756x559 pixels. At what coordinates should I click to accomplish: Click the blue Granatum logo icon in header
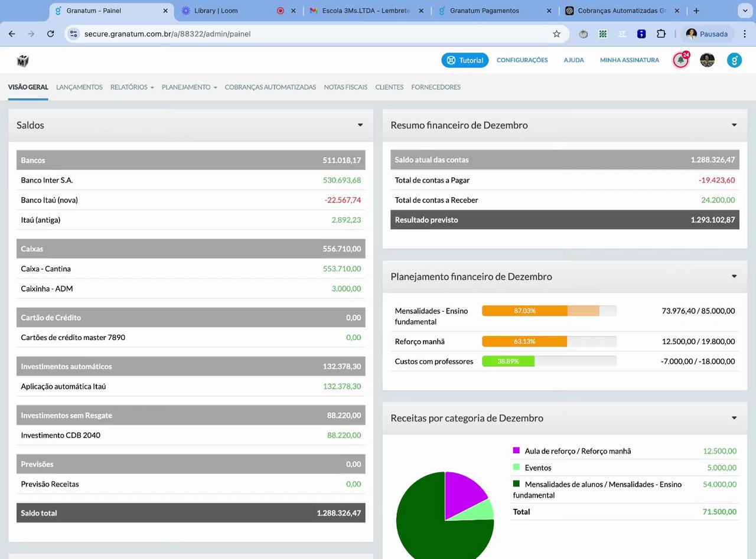tap(734, 60)
